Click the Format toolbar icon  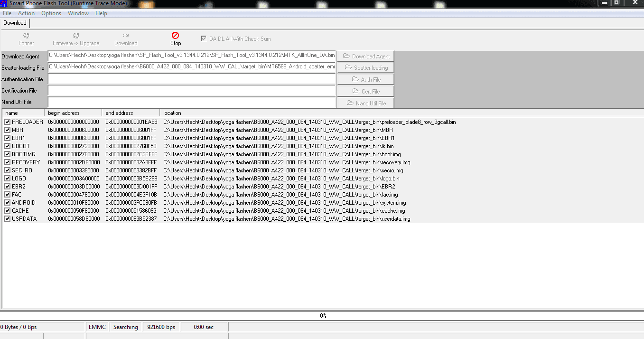tap(26, 36)
